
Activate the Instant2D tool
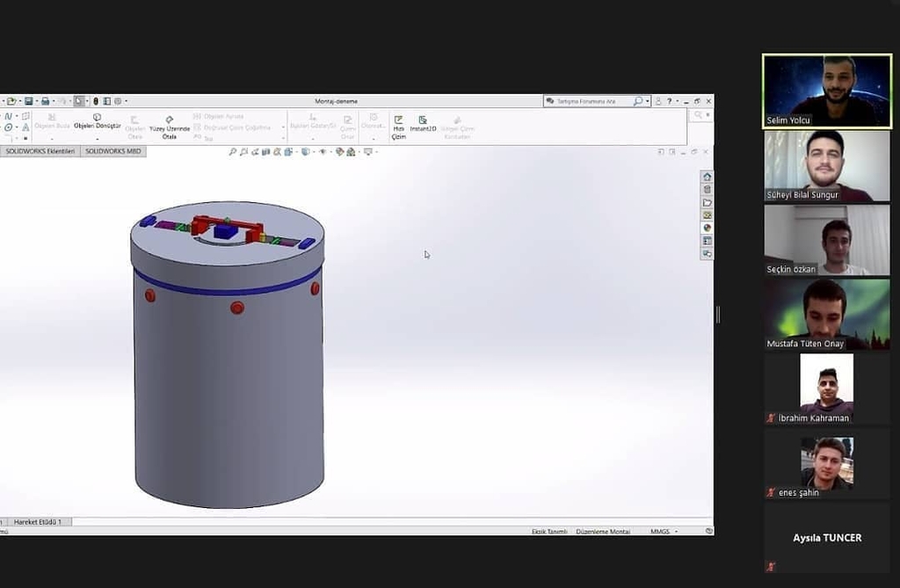click(x=423, y=123)
